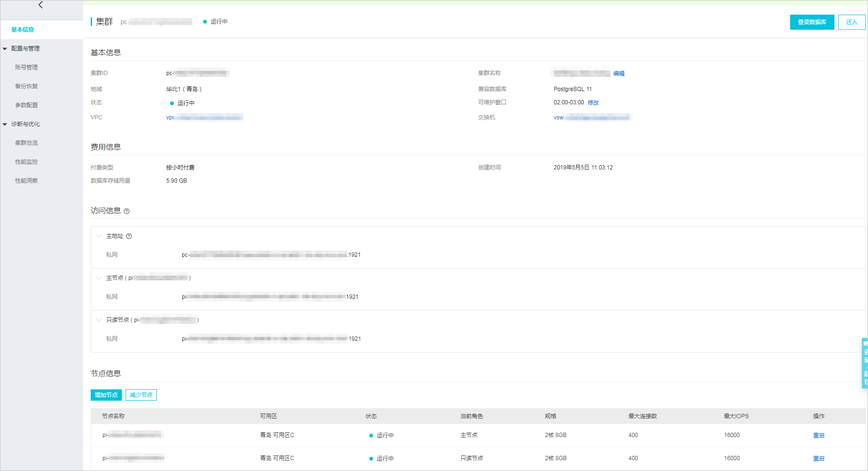868x471 pixels.
Task: Open 备份恢复 in the sidebar
Action: (26, 86)
